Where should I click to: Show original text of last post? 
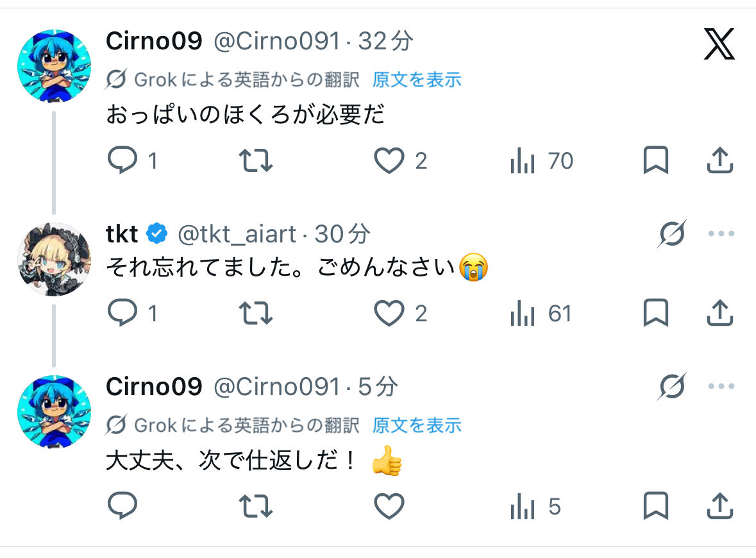click(417, 425)
